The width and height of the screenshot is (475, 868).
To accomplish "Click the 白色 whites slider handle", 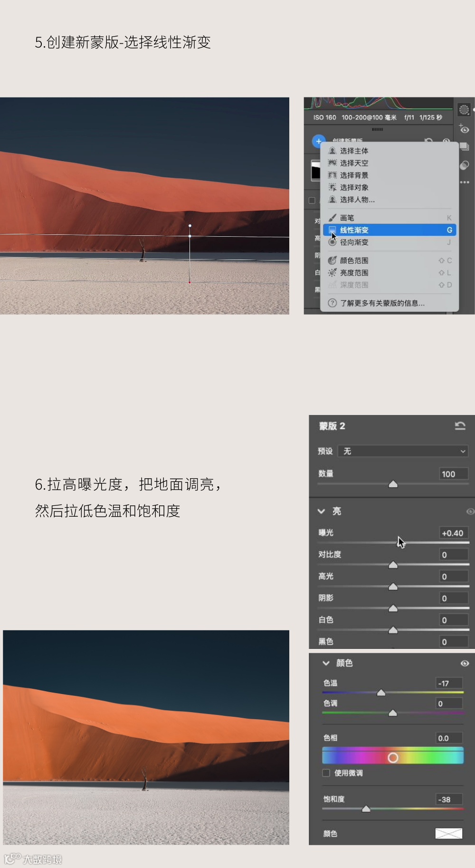I will [x=393, y=630].
